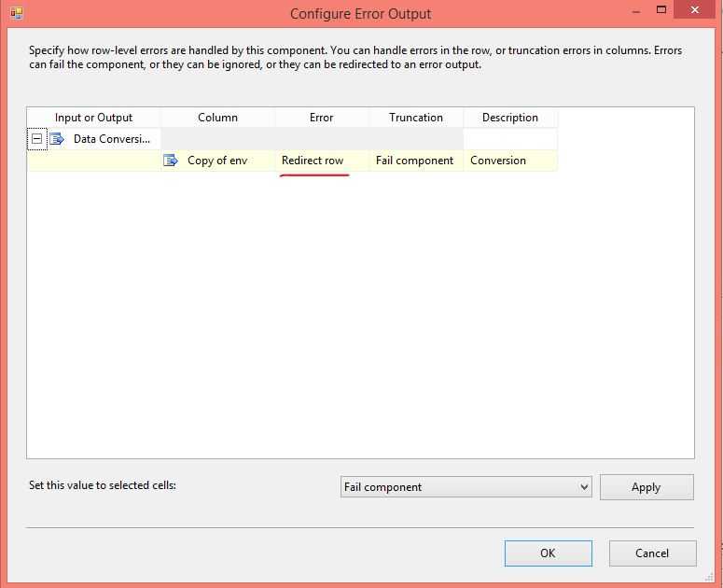Click the Description column header
Viewport: 723px width, 588px height.
(x=510, y=118)
